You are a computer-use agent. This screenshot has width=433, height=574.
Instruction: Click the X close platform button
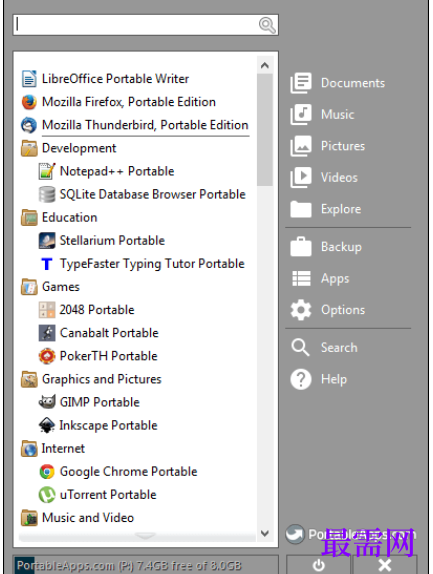pyautogui.click(x=385, y=564)
